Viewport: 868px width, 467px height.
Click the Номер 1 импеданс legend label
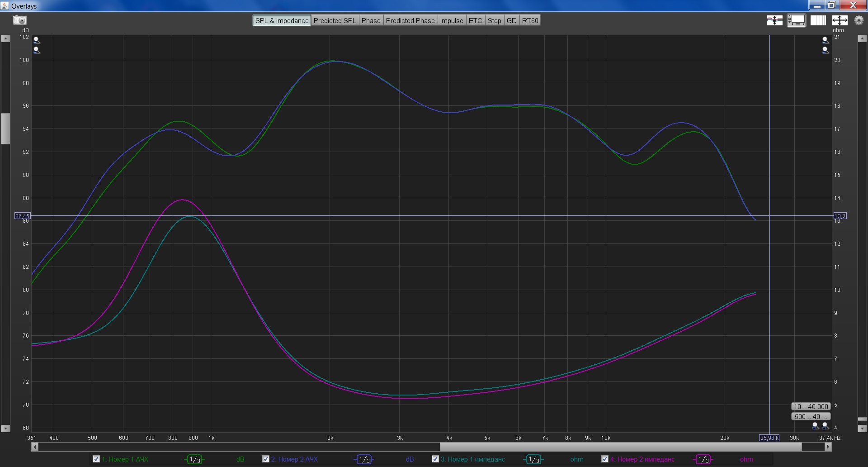[x=473, y=459]
